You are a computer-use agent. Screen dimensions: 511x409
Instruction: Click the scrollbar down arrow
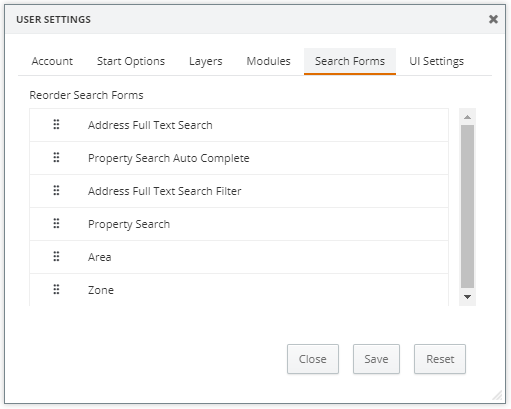[x=467, y=297]
